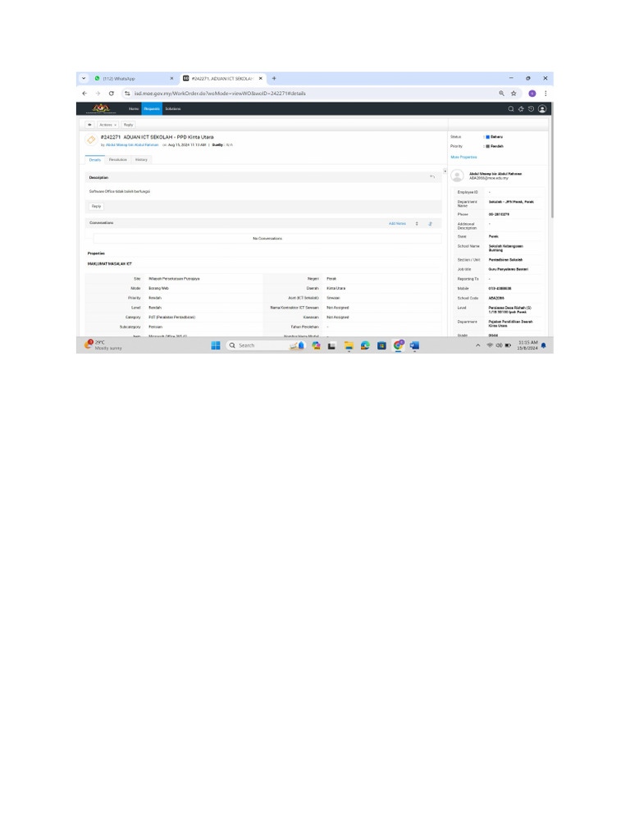Bookmark this page with star icon
This screenshot has width=630, height=840.
coord(514,94)
